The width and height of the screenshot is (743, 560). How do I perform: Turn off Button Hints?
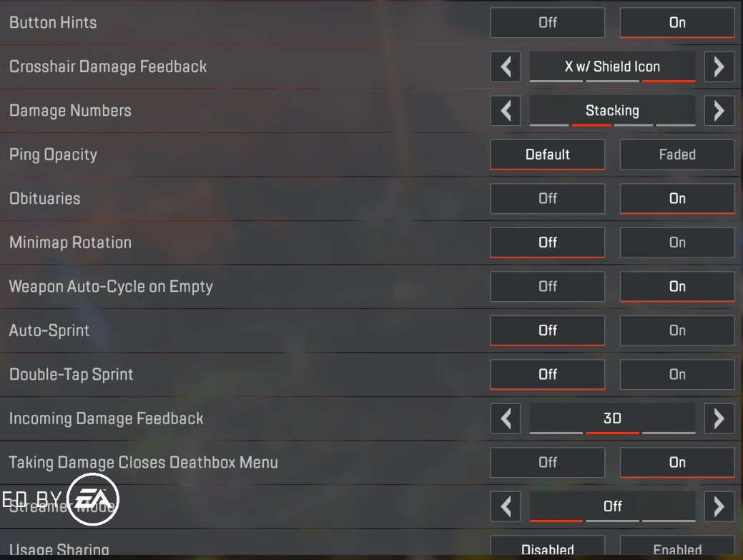point(547,22)
